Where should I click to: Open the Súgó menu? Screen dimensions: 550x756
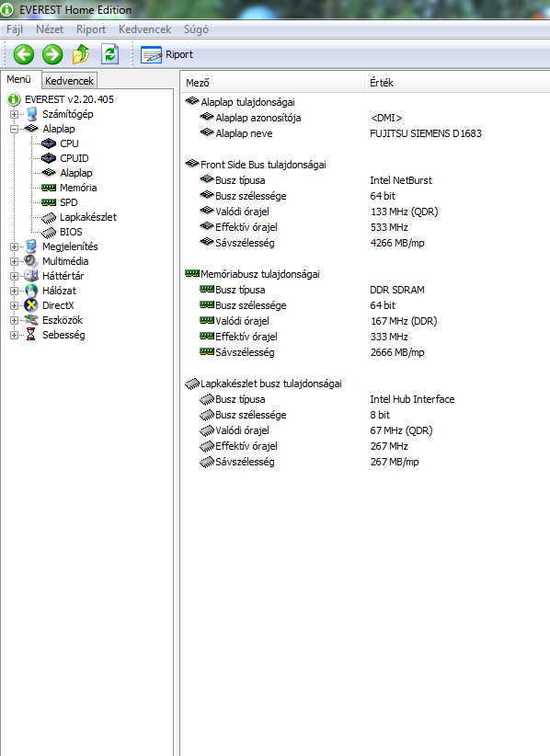(x=196, y=29)
